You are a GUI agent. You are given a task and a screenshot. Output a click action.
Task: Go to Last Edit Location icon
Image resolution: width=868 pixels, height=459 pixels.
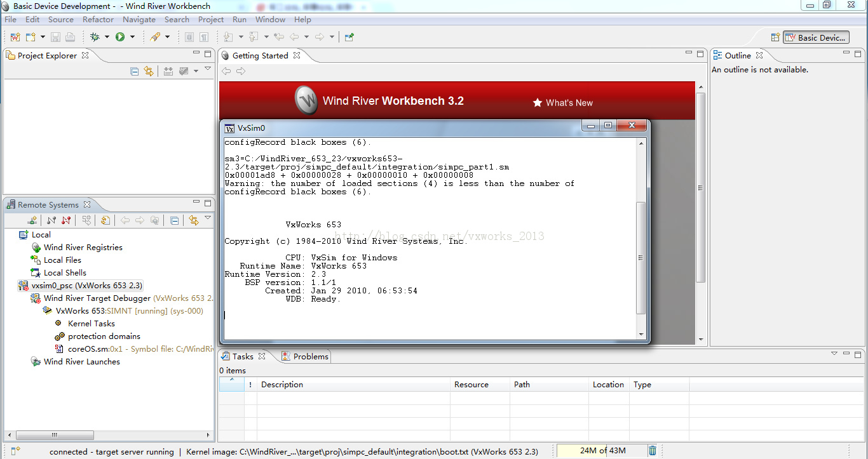(x=278, y=37)
